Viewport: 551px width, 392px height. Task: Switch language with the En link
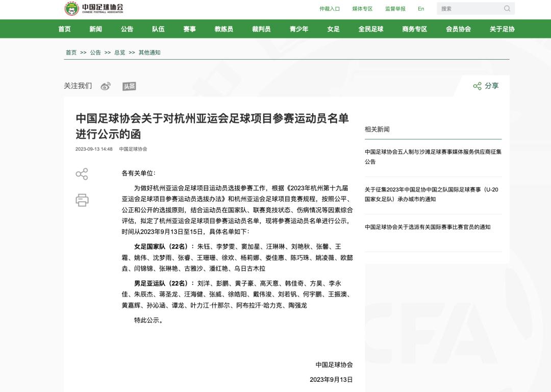(x=421, y=9)
